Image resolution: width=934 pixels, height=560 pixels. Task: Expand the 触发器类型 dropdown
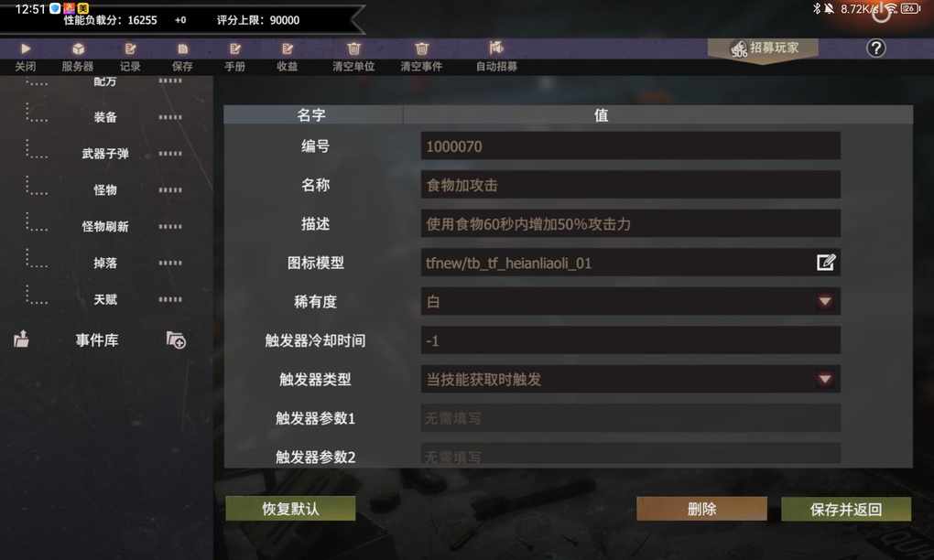pos(825,379)
